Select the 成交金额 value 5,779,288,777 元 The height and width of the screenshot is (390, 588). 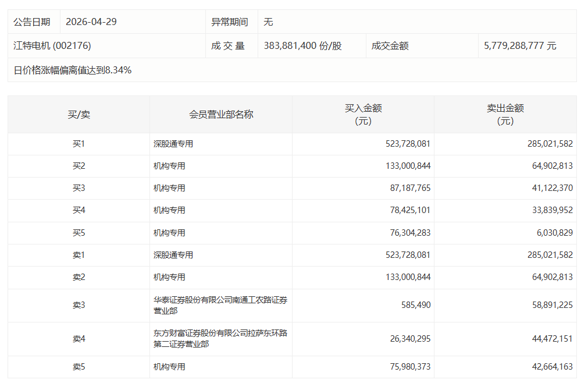[x=520, y=45]
